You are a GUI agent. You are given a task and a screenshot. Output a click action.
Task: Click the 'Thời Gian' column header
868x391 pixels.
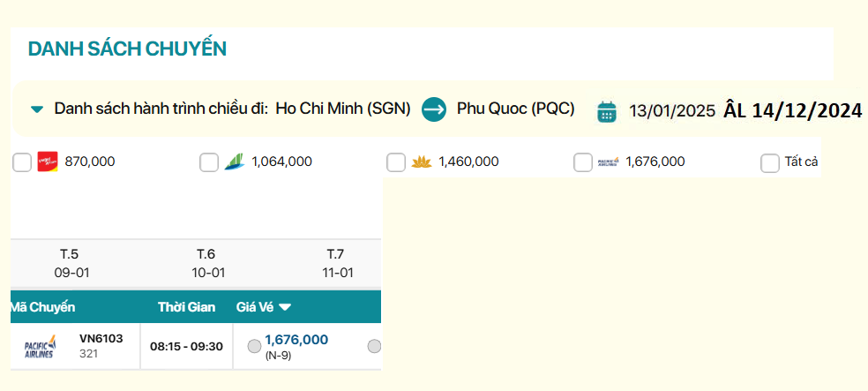187,307
